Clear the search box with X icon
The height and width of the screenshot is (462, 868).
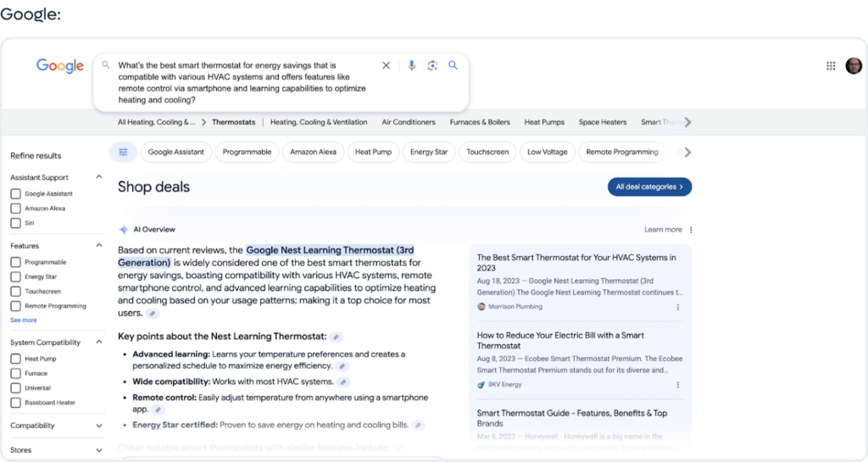386,65
